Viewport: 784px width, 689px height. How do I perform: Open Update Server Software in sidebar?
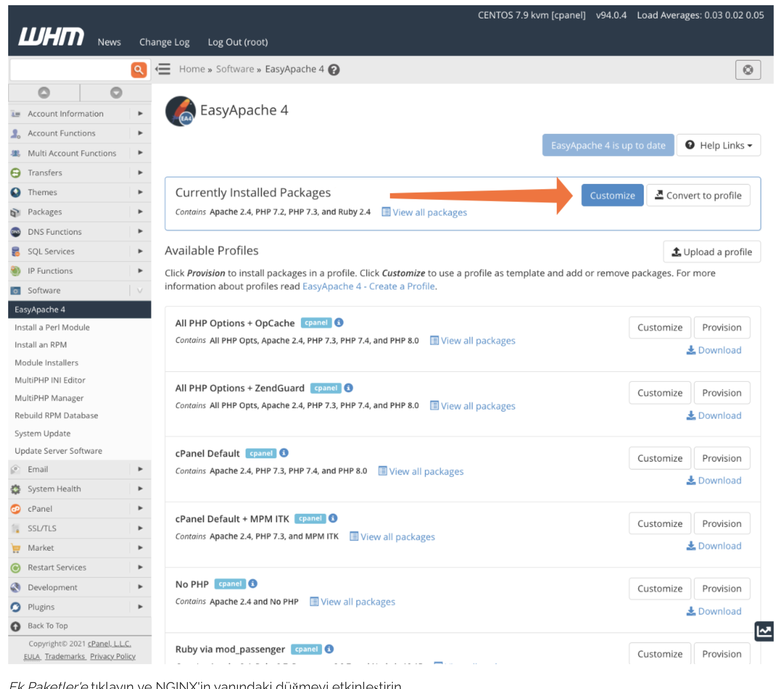(58, 451)
